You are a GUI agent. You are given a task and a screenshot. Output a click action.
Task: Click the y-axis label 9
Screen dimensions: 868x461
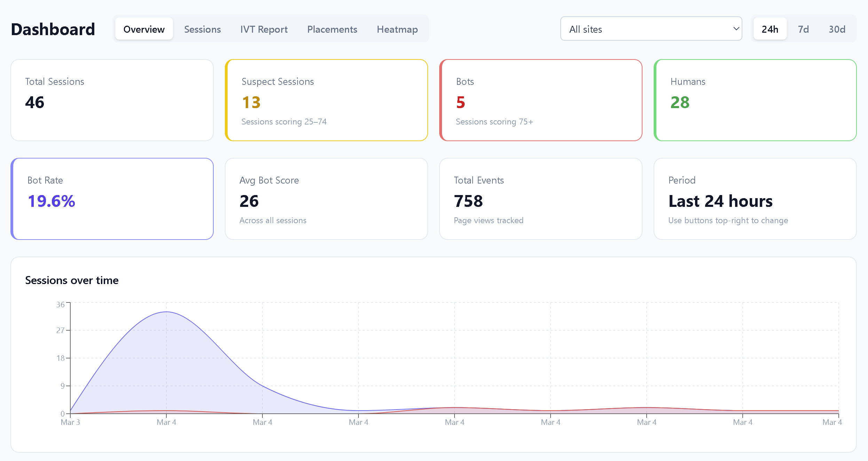62,386
